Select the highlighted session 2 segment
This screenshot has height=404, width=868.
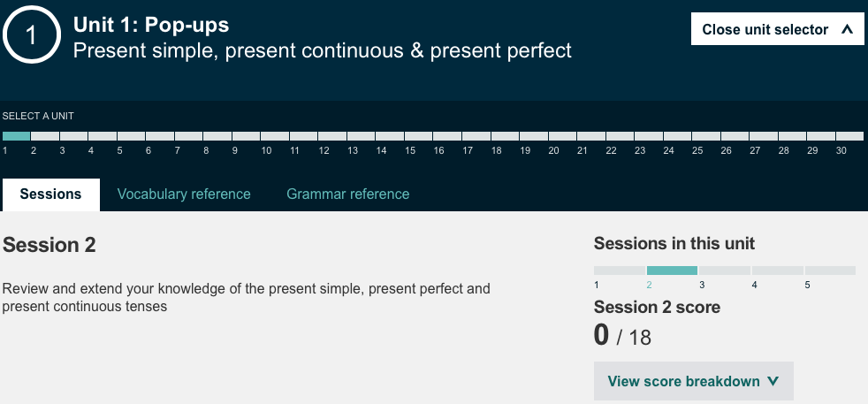(x=672, y=271)
